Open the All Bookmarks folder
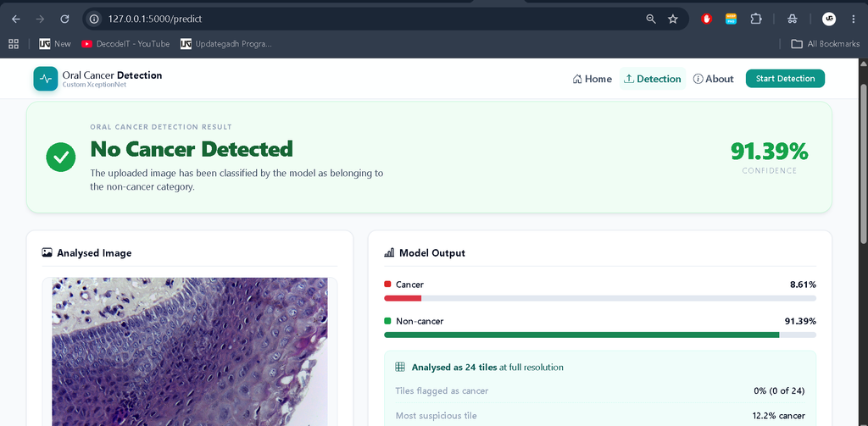The image size is (868, 426). click(825, 44)
